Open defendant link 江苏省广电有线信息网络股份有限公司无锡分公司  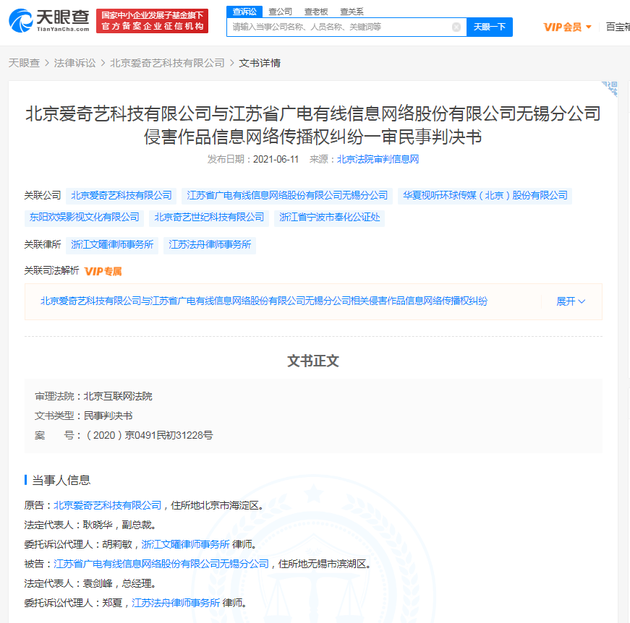(161, 564)
